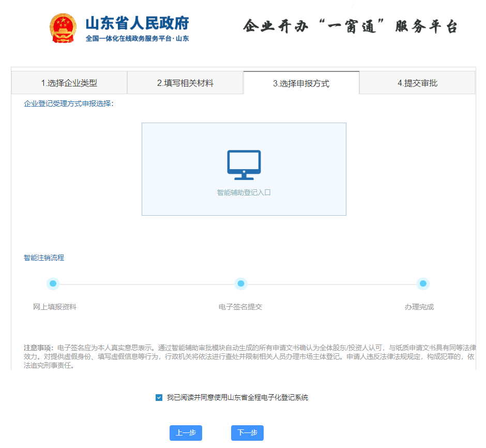Click the 网上填报资料 step label
This screenshot has width=486, height=448.
click(55, 307)
